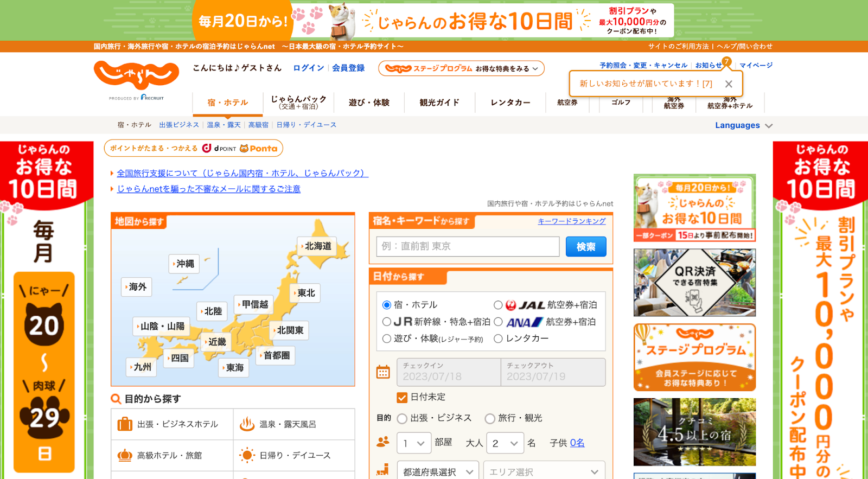Click the hot spring icon for 温泉・露天風呂

point(247,424)
